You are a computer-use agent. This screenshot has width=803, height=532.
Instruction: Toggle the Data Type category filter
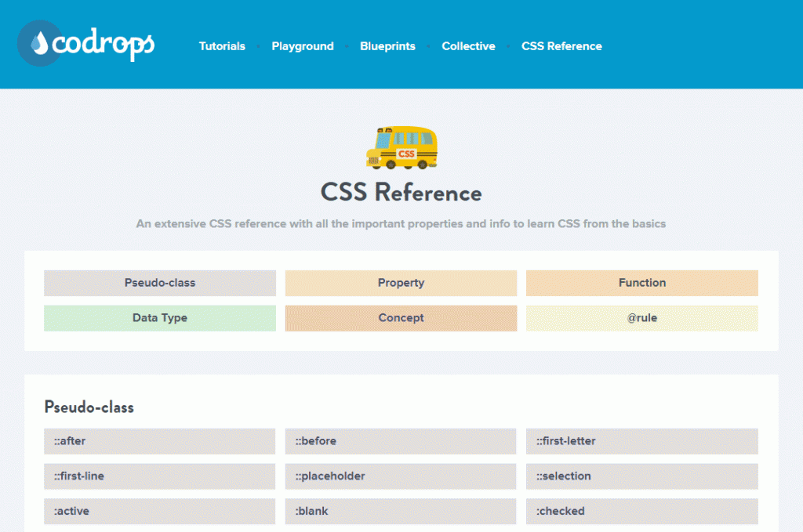159,318
